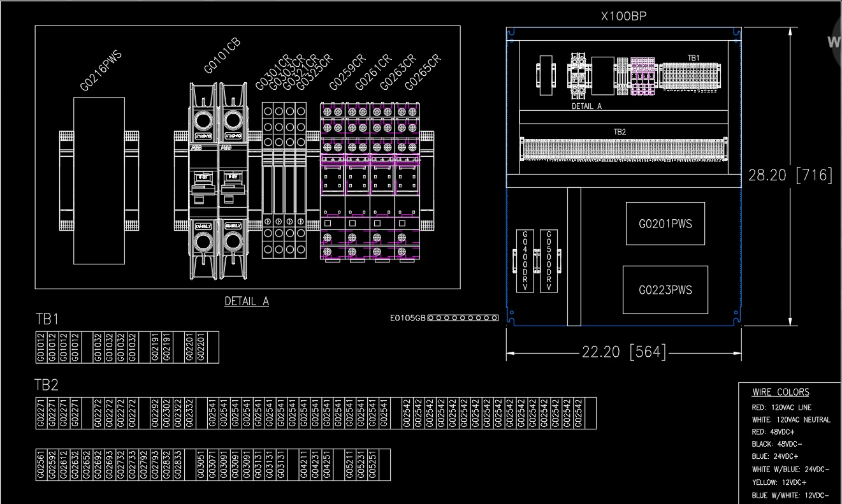Select terminal cell G02793
Viewport: 842px width, 504px height.
coord(156,464)
